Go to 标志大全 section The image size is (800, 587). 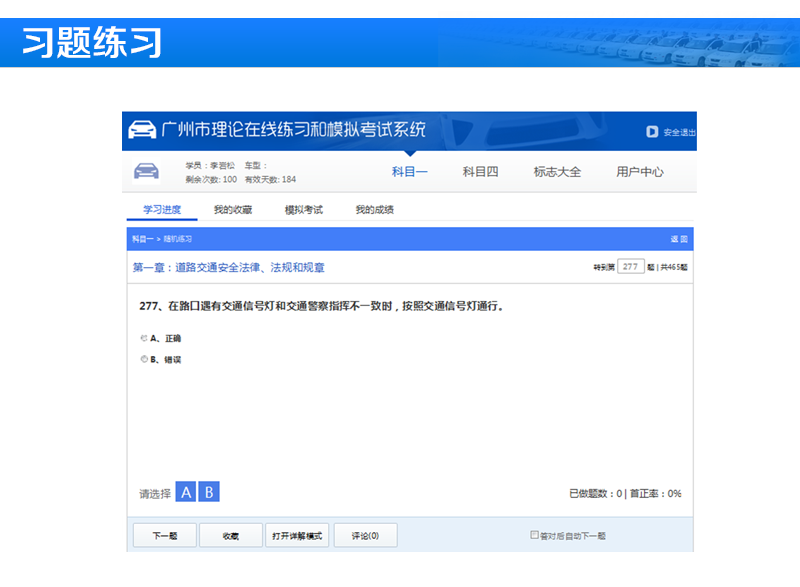pyautogui.click(x=557, y=172)
